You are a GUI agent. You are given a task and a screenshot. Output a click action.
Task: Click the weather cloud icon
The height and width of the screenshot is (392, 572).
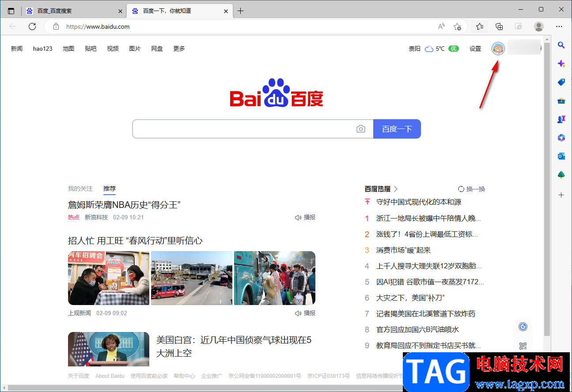[429, 49]
